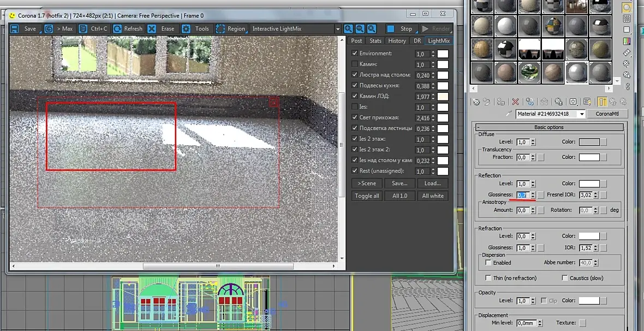Click the Toggle all button
Viewport: 644px width, 331px height.
tap(367, 196)
